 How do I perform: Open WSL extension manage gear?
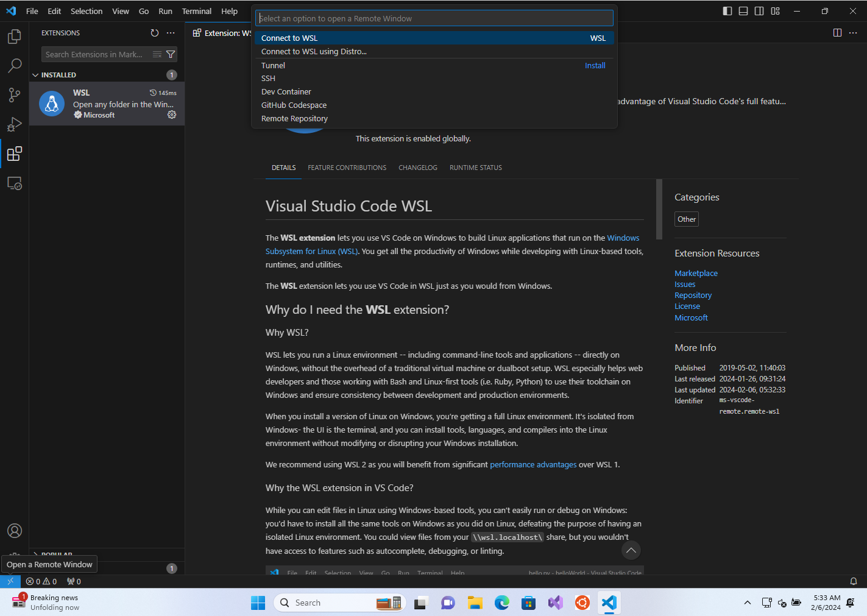tap(172, 115)
